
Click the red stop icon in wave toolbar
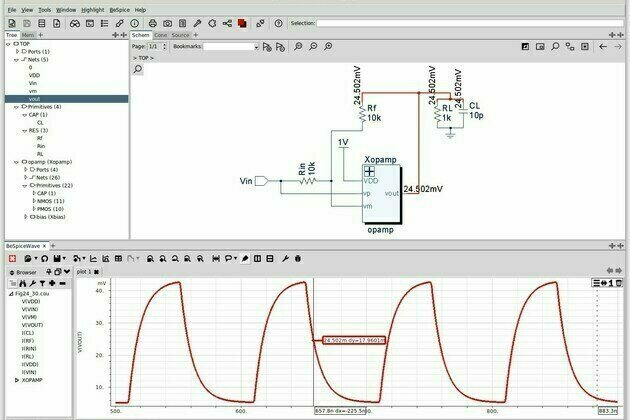pos(12,258)
